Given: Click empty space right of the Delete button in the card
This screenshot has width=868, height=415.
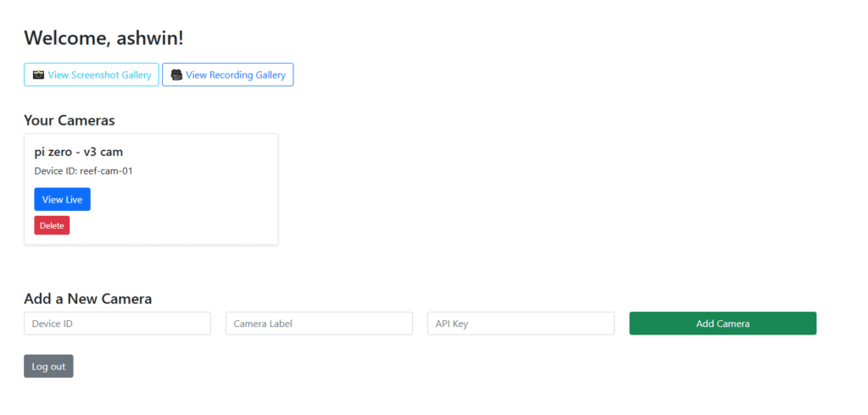Looking at the screenshot, I should tap(170, 225).
